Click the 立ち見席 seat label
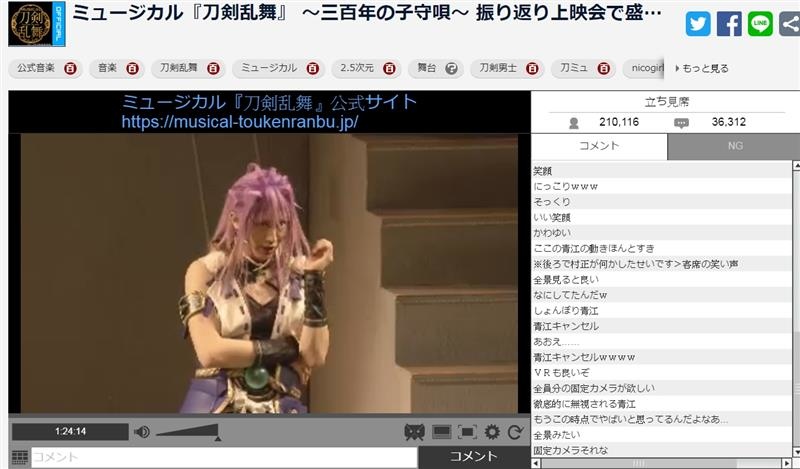The image size is (800, 469). tap(666, 102)
